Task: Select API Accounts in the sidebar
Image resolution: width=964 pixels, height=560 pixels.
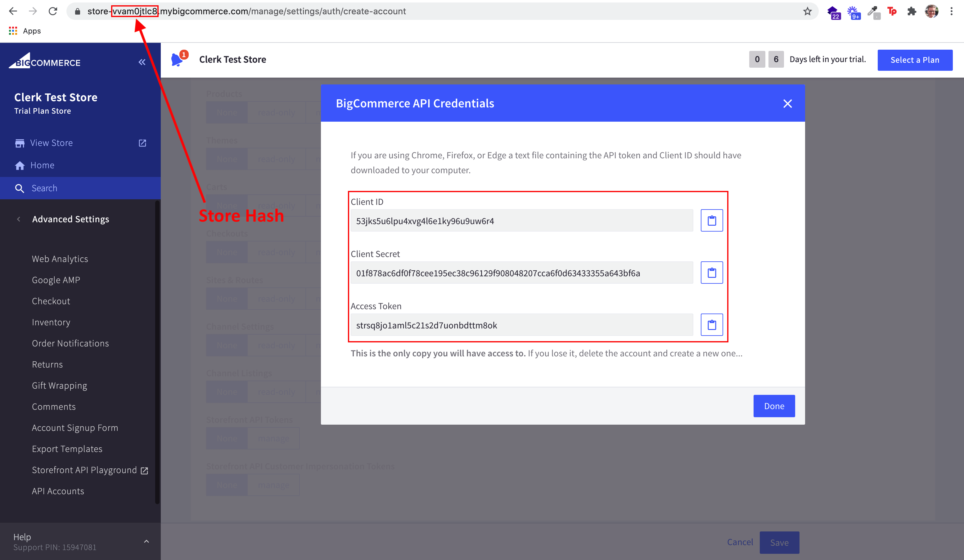Action: pyautogui.click(x=58, y=491)
